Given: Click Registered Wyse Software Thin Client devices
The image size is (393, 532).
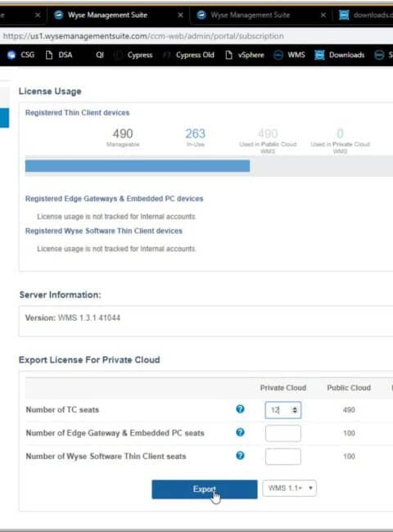Looking at the screenshot, I should pos(104,231).
